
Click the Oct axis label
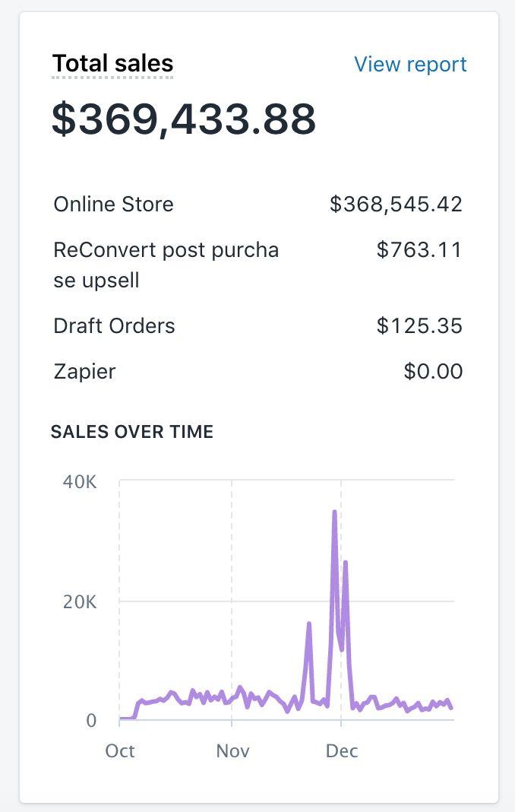point(119,751)
